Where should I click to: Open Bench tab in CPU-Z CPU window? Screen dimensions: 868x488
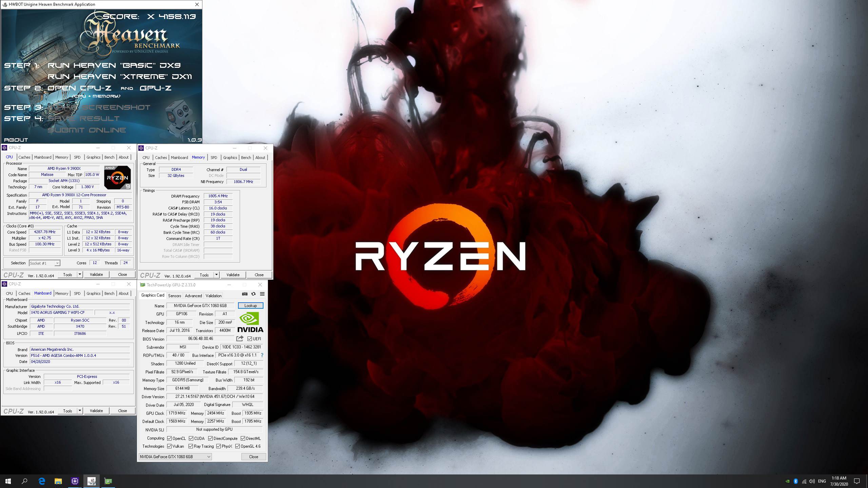[x=109, y=157]
